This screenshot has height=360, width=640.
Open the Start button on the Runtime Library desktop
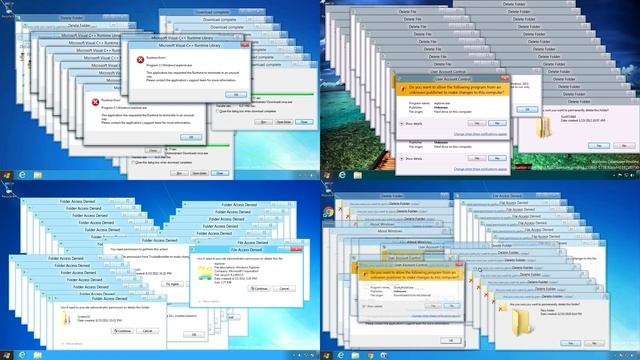tap(7, 175)
